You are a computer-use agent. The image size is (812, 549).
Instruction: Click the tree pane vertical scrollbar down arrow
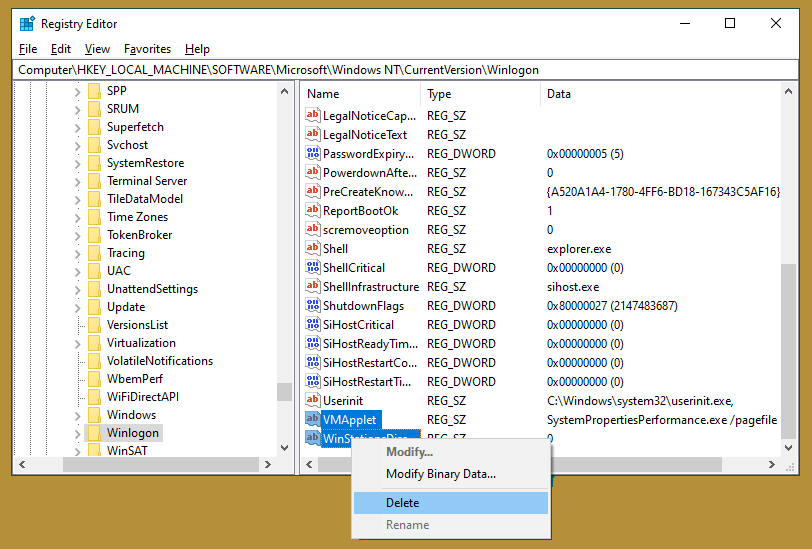tap(284, 448)
